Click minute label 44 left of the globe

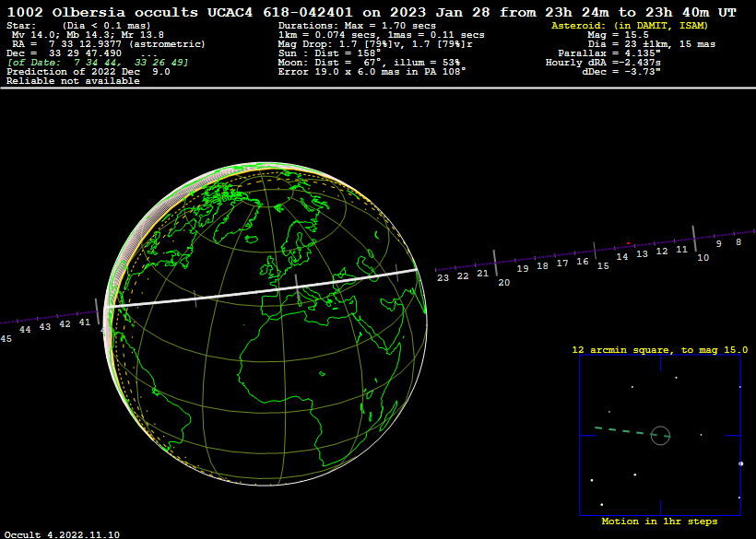click(x=25, y=330)
